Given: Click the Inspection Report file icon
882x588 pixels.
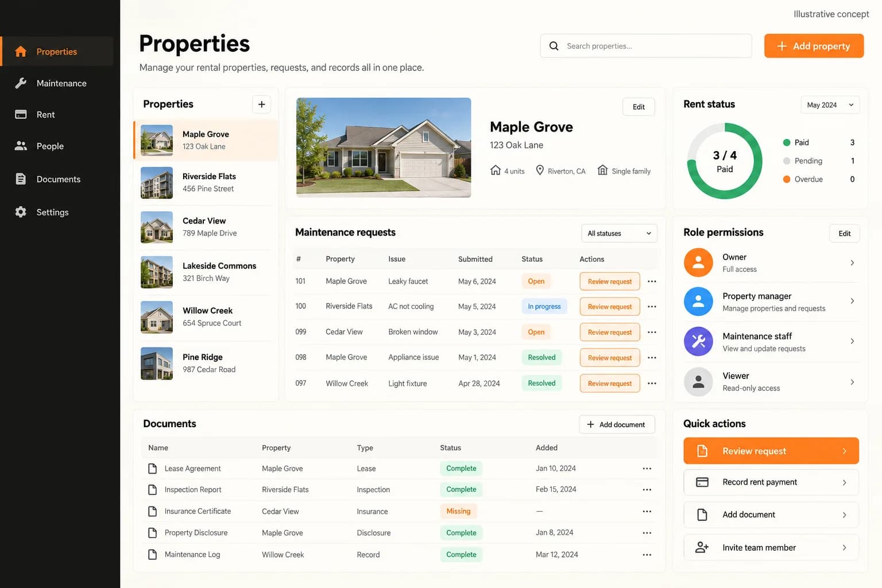Looking at the screenshot, I should coord(152,490).
